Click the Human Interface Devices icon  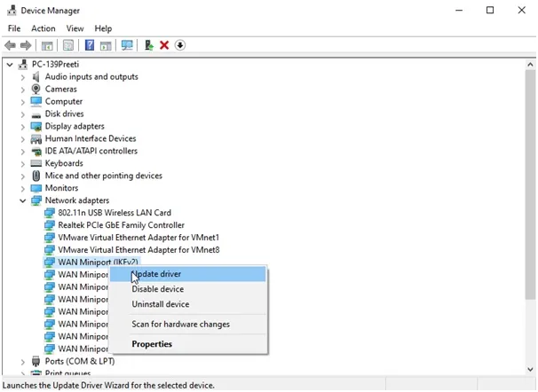coord(36,138)
